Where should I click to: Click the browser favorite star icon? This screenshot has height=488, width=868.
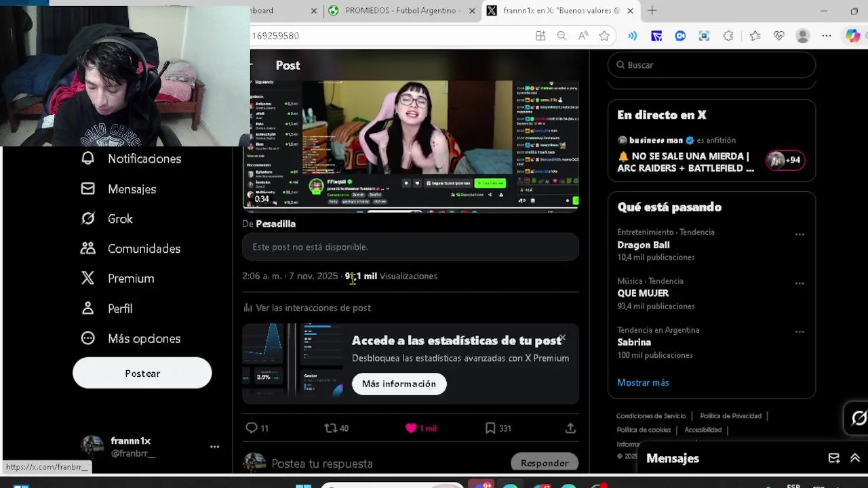[604, 36]
